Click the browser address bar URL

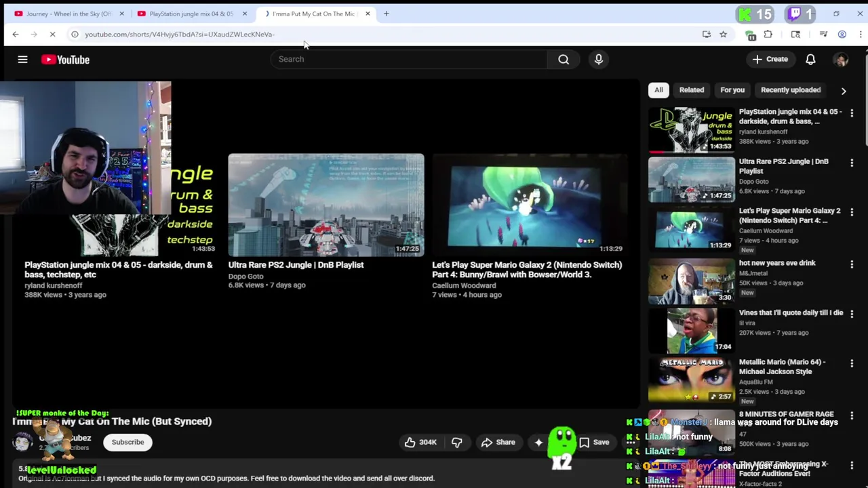click(x=180, y=34)
